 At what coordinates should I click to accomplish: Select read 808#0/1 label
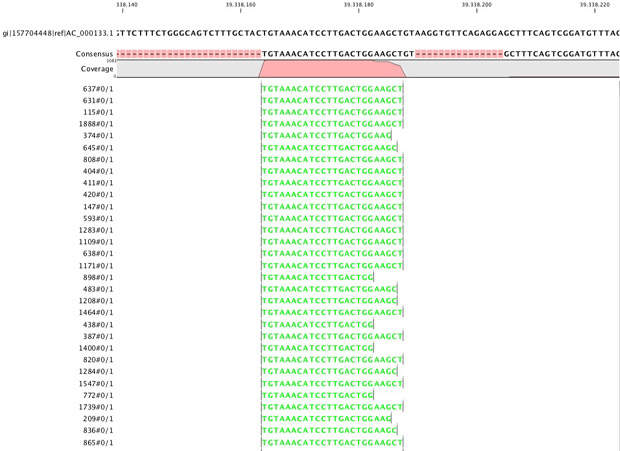click(98, 159)
